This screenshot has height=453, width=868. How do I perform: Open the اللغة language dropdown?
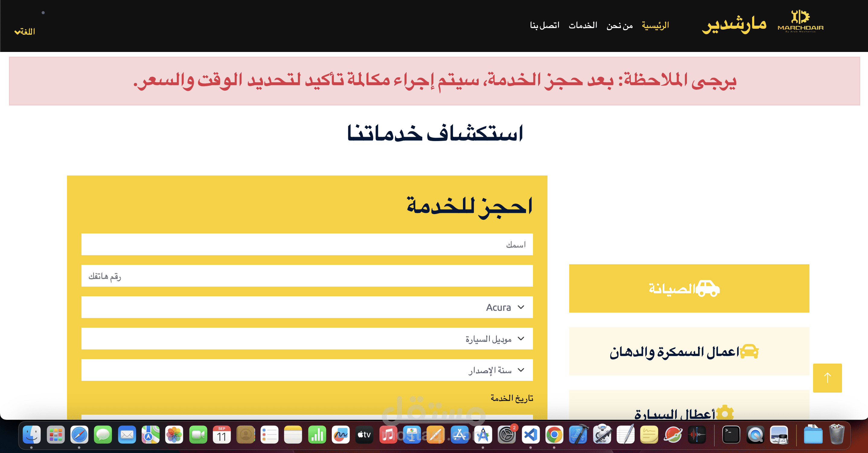pyautogui.click(x=25, y=31)
